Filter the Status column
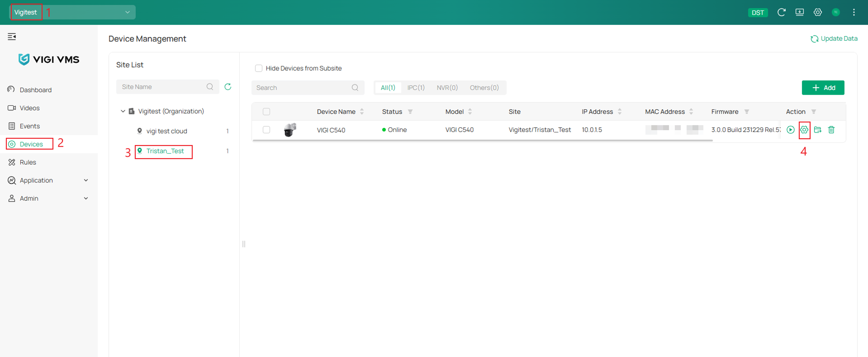The width and height of the screenshot is (868, 357). pyautogui.click(x=410, y=111)
